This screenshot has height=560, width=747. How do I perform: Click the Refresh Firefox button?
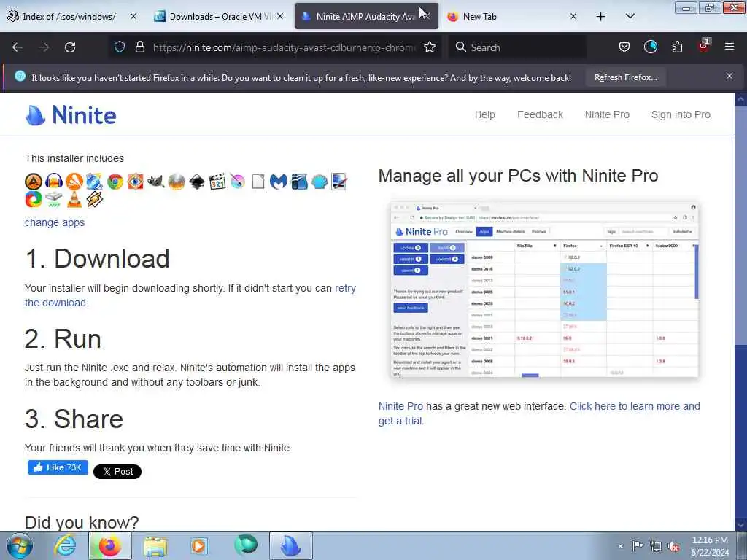pyautogui.click(x=625, y=77)
